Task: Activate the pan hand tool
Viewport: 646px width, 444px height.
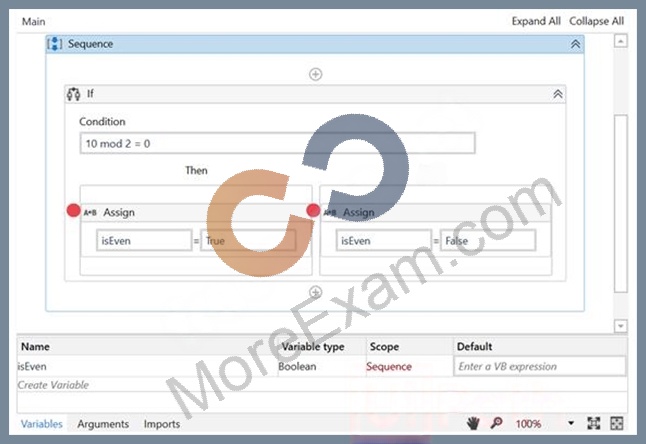Action: pos(473,423)
